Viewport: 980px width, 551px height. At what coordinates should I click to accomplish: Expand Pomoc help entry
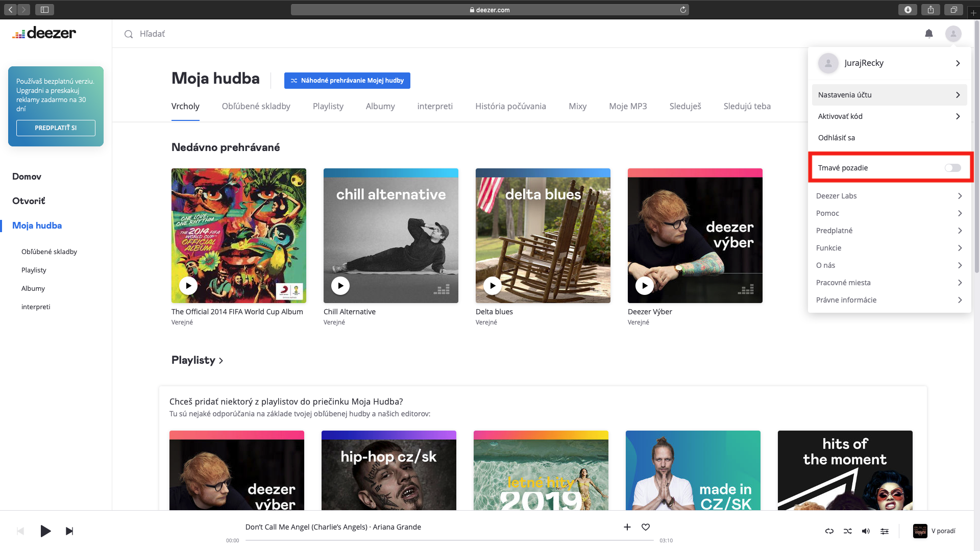[889, 213]
